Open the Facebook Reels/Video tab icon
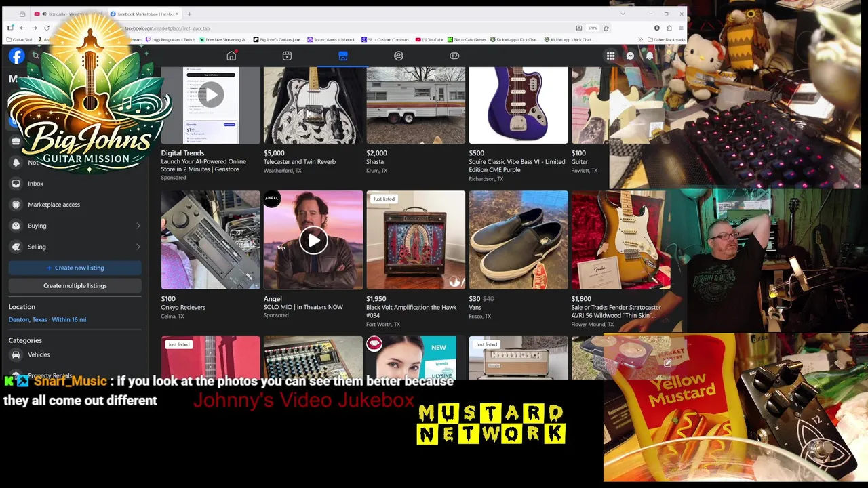 point(287,56)
